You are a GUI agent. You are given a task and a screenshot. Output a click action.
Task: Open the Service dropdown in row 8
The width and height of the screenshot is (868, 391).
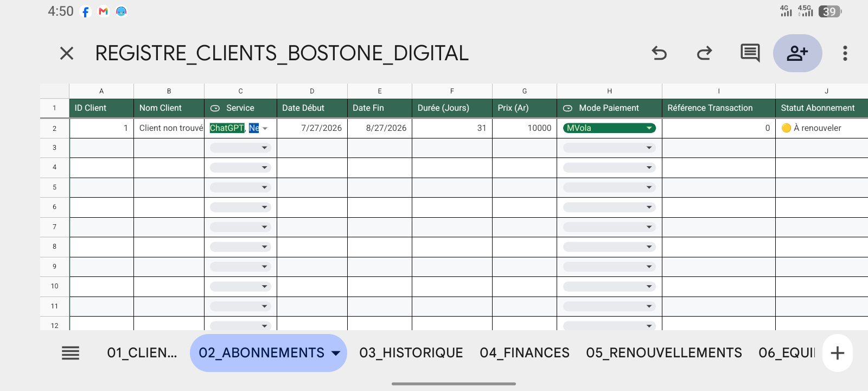pyautogui.click(x=240, y=247)
